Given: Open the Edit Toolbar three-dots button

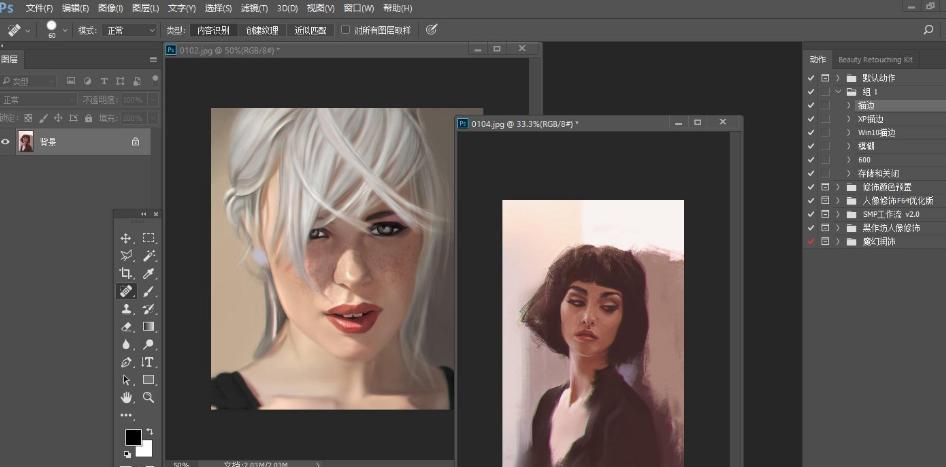Looking at the screenshot, I should pyautogui.click(x=126, y=415).
